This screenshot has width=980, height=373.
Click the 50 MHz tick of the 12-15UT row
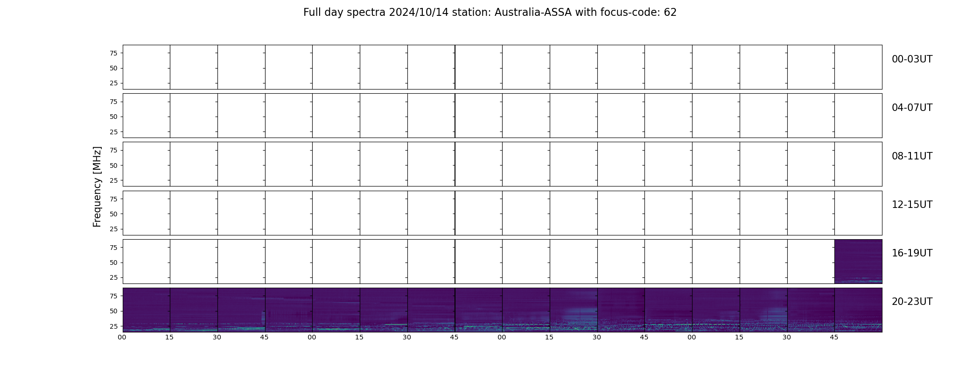point(113,214)
